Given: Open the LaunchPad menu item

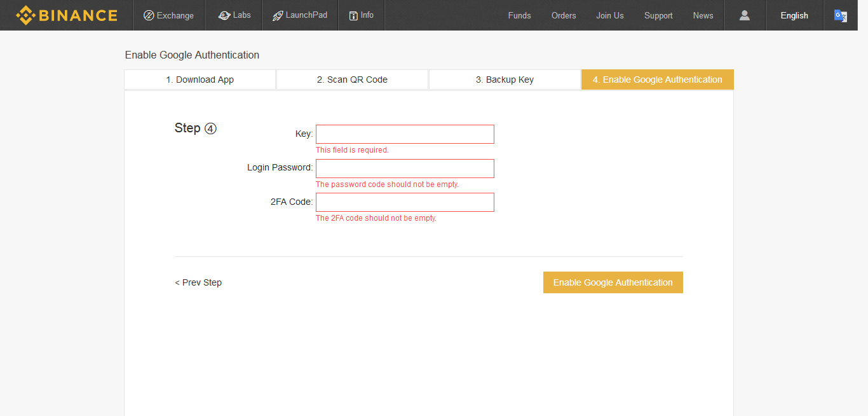Looking at the screenshot, I should [x=300, y=15].
